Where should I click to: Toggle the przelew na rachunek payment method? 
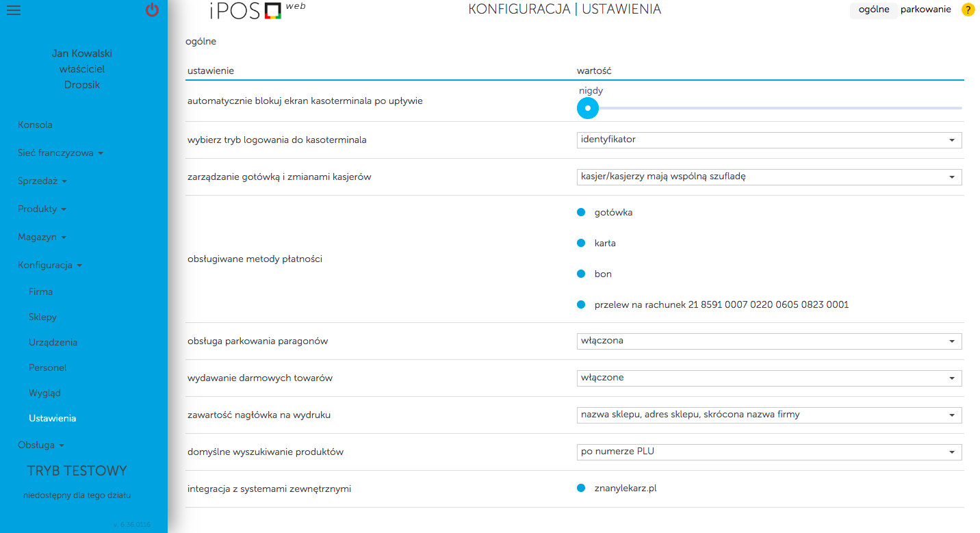(581, 304)
